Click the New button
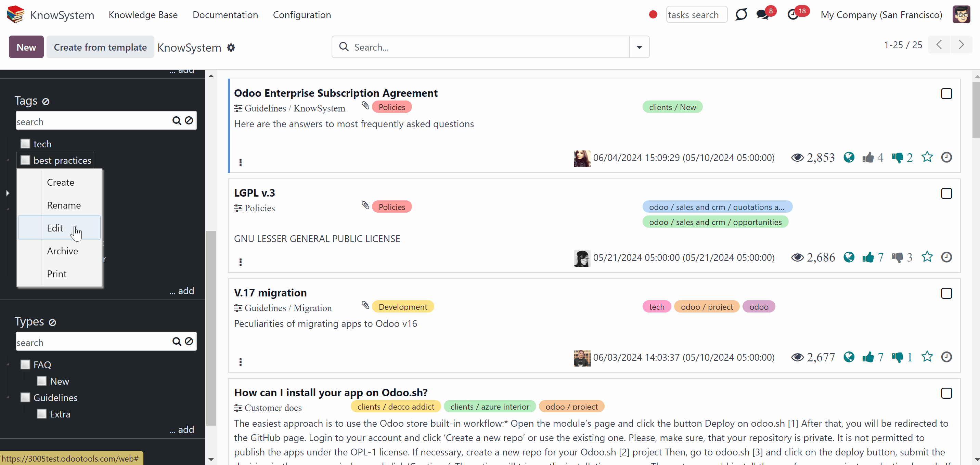 tap(26, 47)
